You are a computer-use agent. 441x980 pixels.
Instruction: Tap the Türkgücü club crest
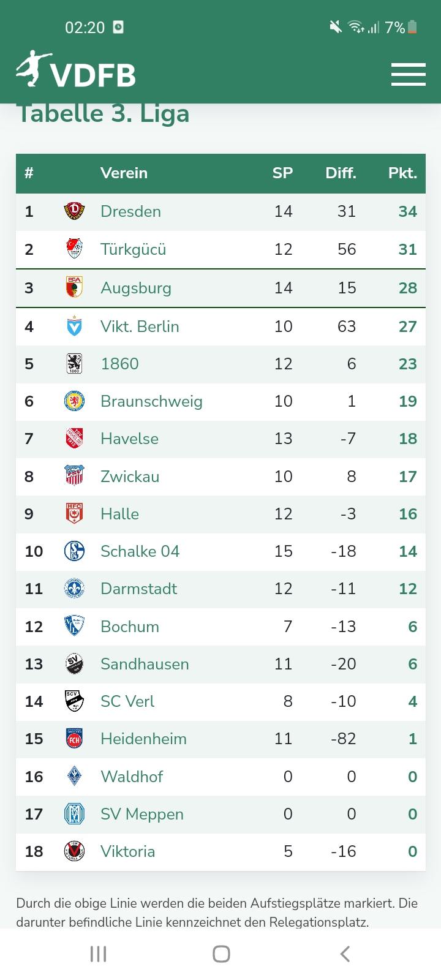[x=74, y=249]
